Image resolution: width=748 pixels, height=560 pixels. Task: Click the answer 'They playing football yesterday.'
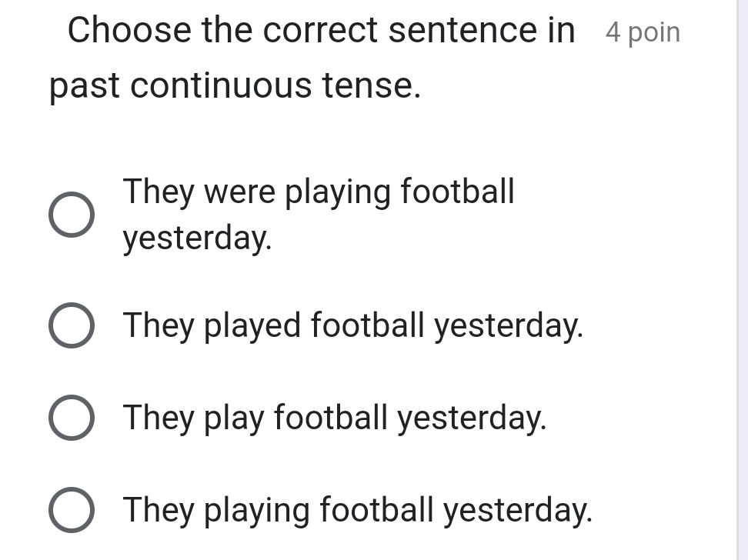tap(359, 509)
